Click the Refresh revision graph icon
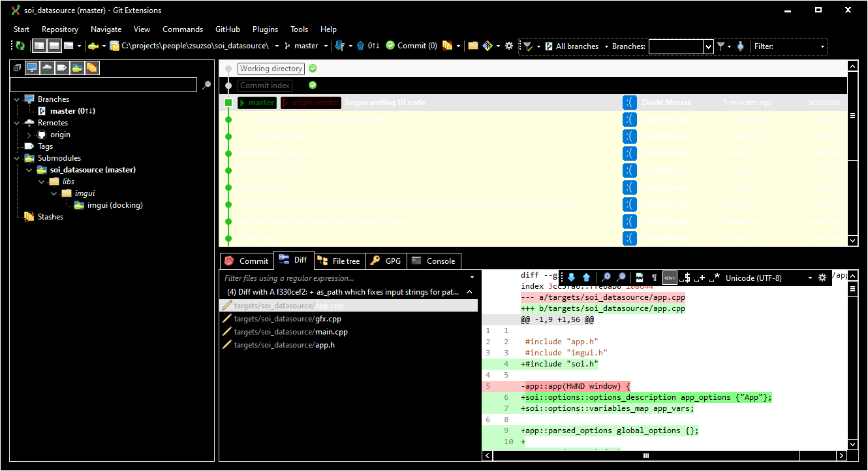The image size is (868, 471). [20, 46]
